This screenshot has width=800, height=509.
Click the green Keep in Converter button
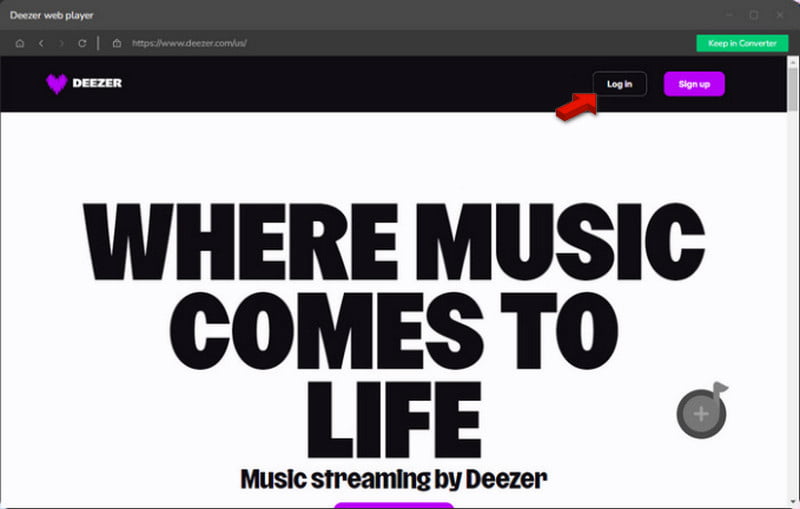pos(742,43)
